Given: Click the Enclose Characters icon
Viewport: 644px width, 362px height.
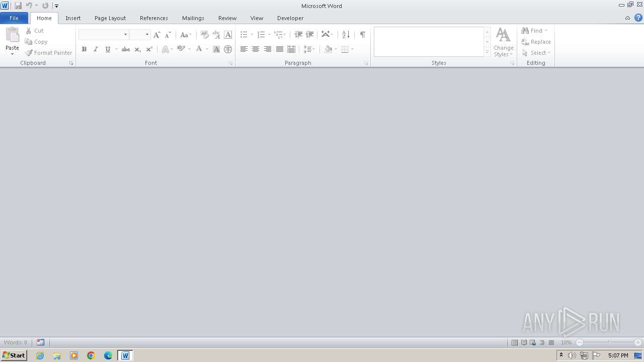Looking at the screenshot, I should (x=228, y=49).
